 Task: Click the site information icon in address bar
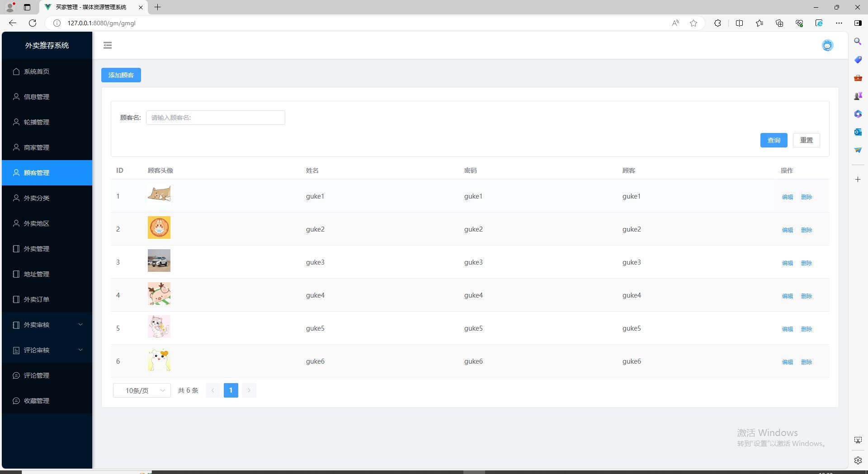tap(57, 23)
